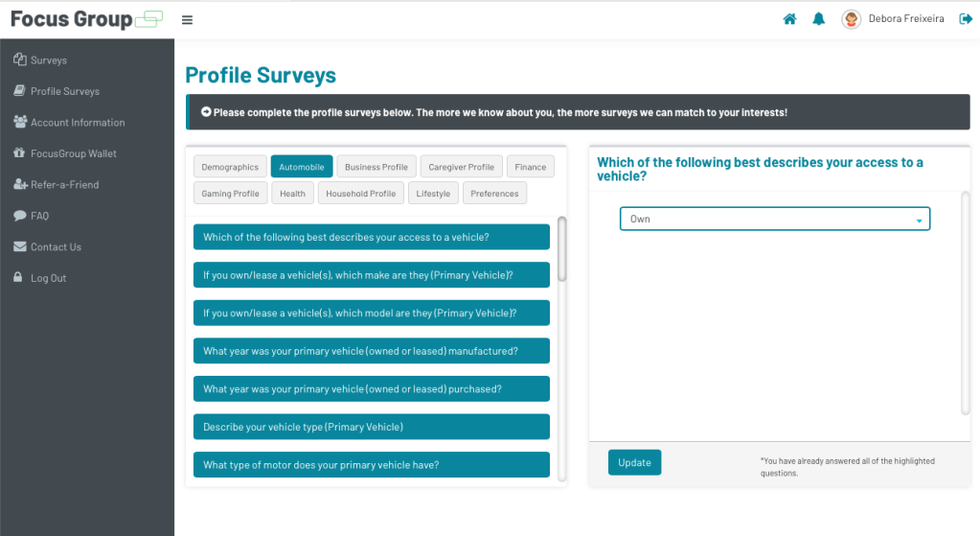
Task: Open the Gaming Profile tab
Action: tap(230, 194)
